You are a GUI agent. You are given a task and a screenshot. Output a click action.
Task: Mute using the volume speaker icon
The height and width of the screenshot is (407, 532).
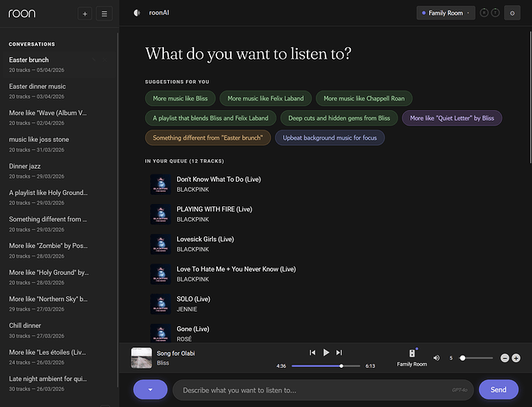(x=437, y=358)
